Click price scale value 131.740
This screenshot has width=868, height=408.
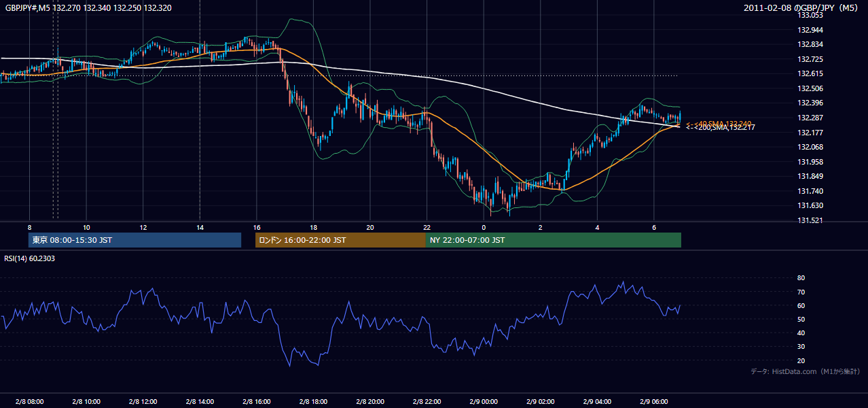click(x=810, y=191)
